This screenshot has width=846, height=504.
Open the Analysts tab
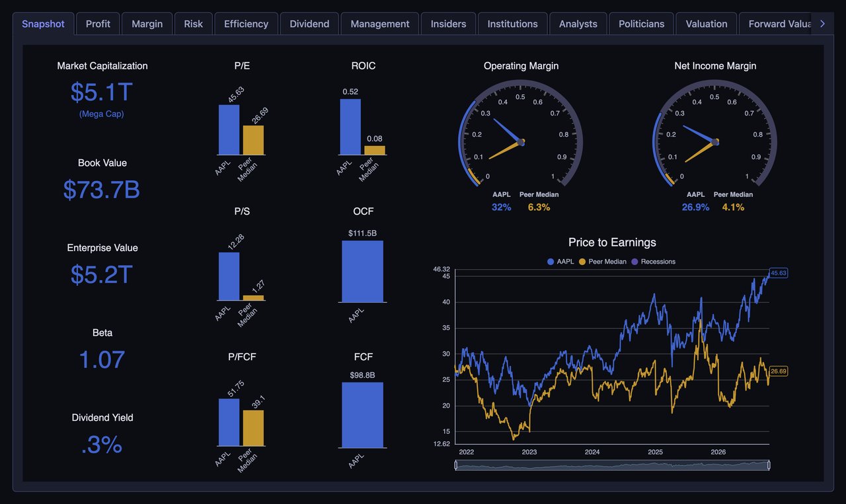pyautogui.click(x=578, y=24)
